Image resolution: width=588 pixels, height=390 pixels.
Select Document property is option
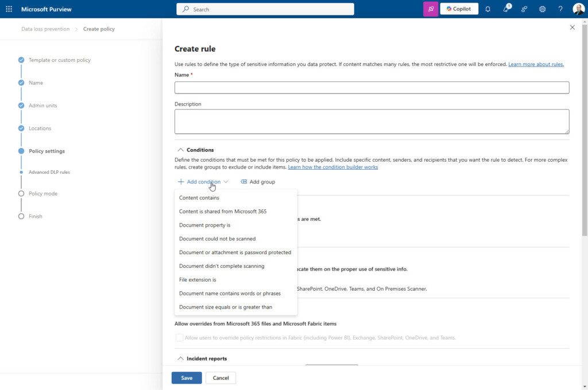(x=204, y=225)
